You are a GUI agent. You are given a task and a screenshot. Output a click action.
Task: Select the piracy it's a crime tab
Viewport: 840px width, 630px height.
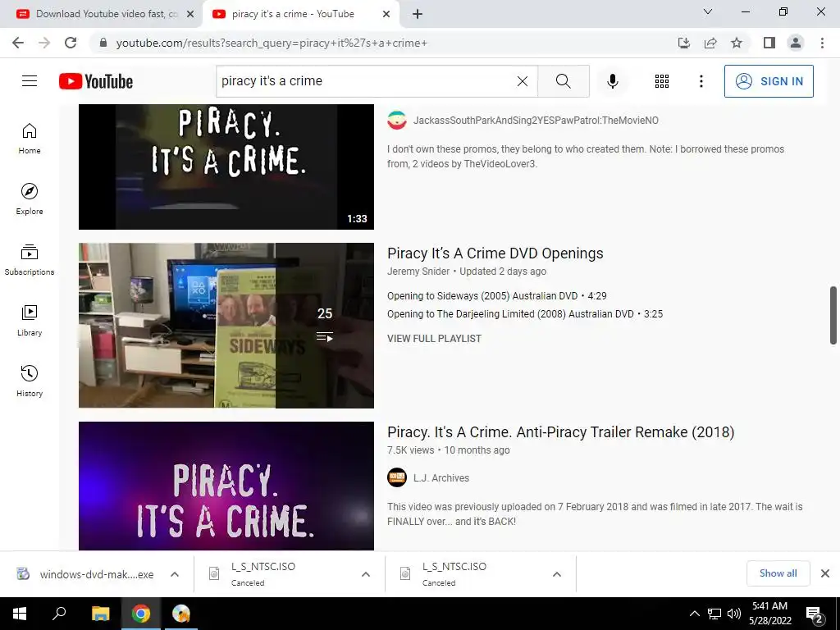[x=293, y=14]
